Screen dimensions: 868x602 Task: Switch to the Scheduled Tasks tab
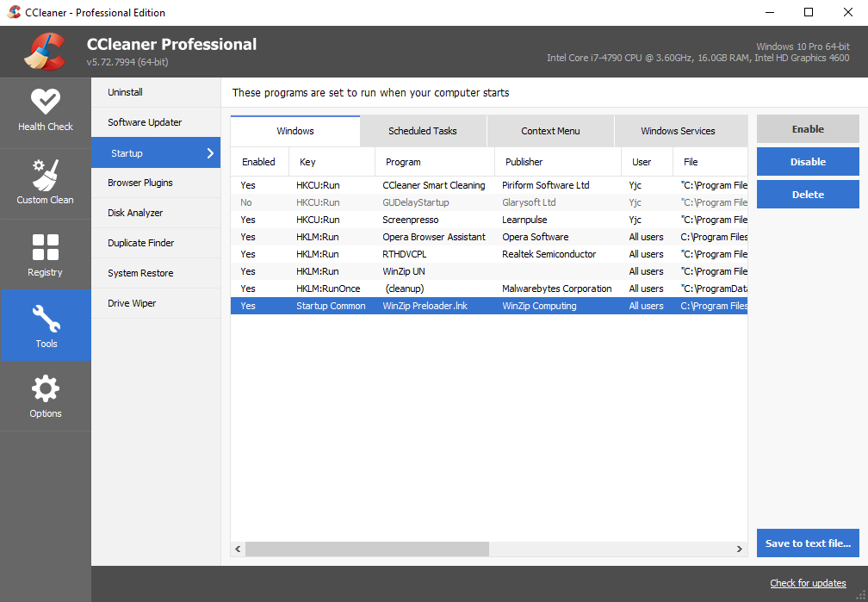[423, 131]
